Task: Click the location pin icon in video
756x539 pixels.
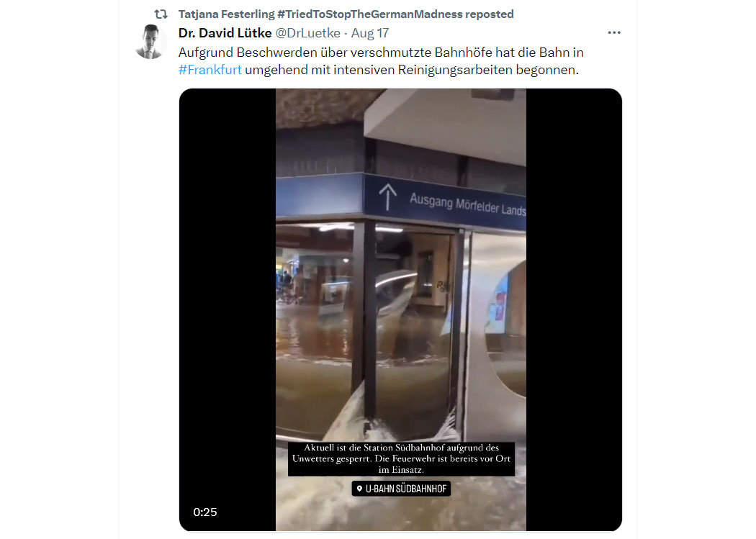Action: pyautogui.click(x=359, y=489)
